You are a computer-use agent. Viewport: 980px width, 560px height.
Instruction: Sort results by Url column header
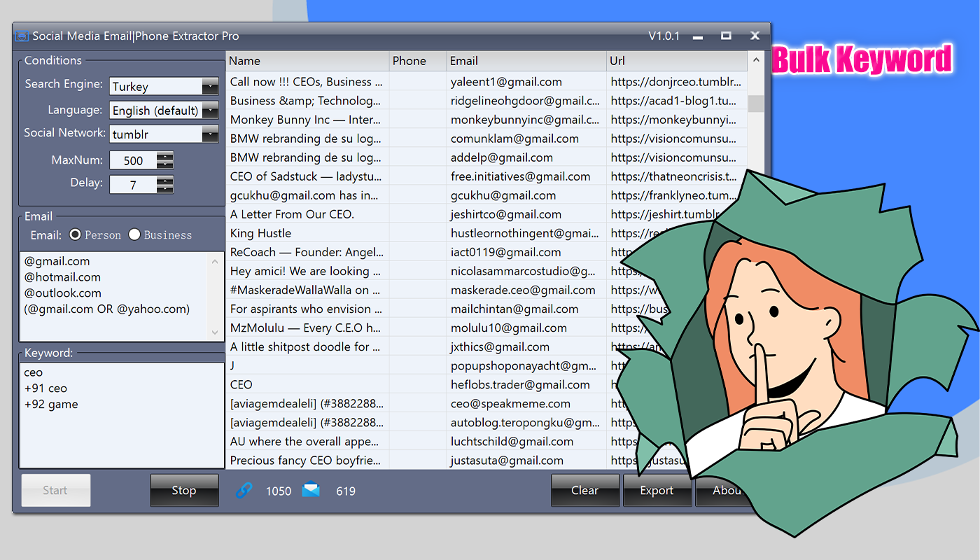coord(677,61)
